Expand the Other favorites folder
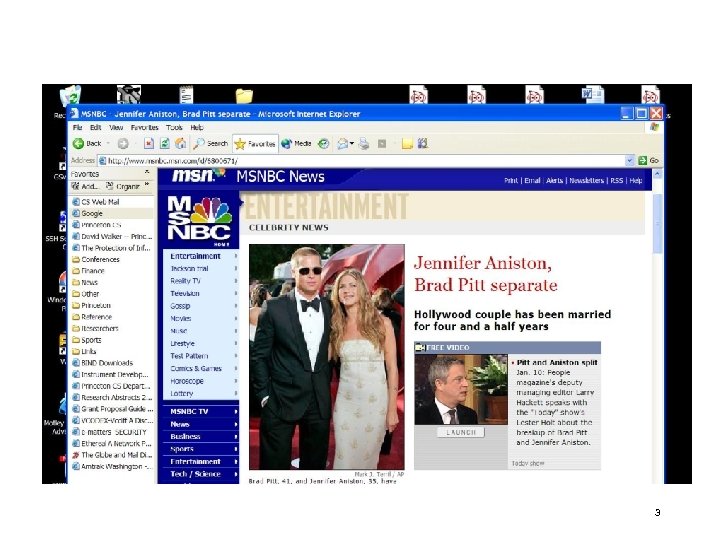720x540 pixels. click(86, 293)
